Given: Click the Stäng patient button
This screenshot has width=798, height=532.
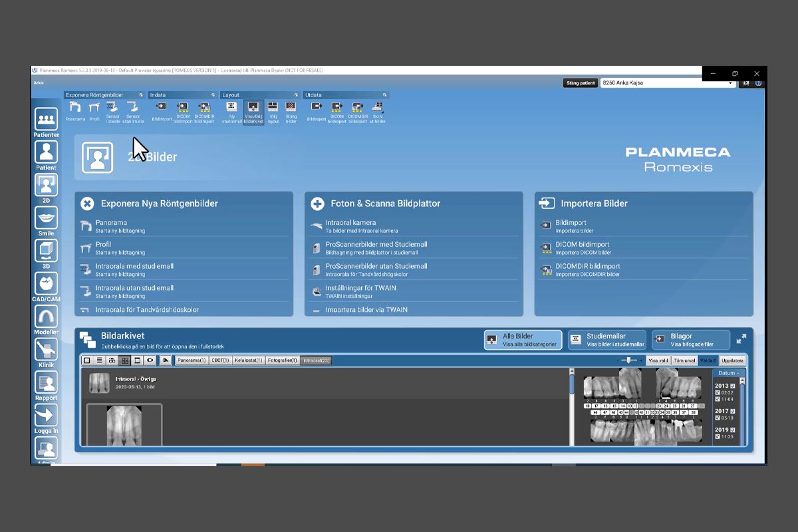Looking at the screenshot, I should click(580, 83).
